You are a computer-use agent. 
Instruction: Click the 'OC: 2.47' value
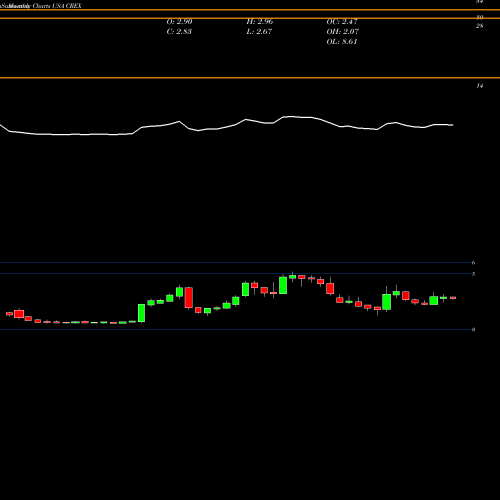[x=342, y=22]
